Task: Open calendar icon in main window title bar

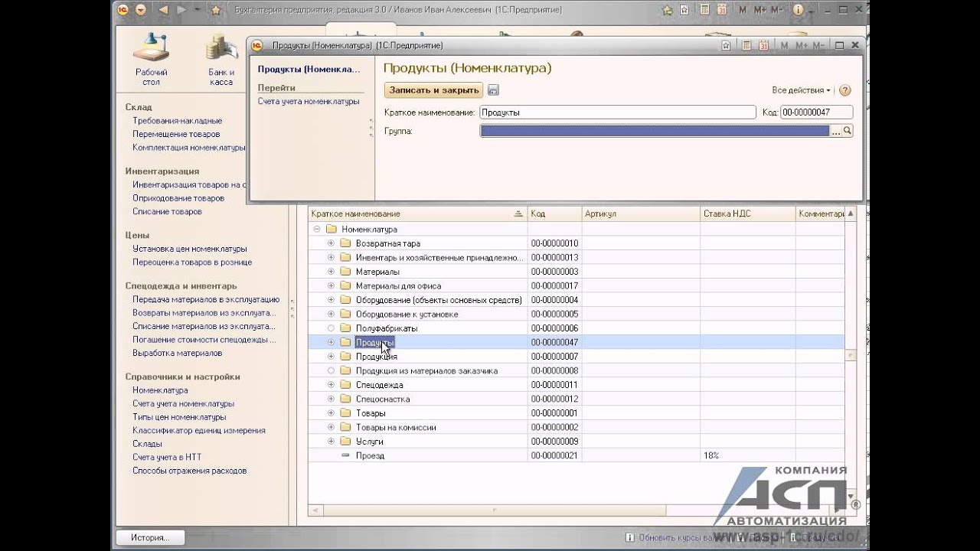Action: pyautogui.click(x=721, y=11)
